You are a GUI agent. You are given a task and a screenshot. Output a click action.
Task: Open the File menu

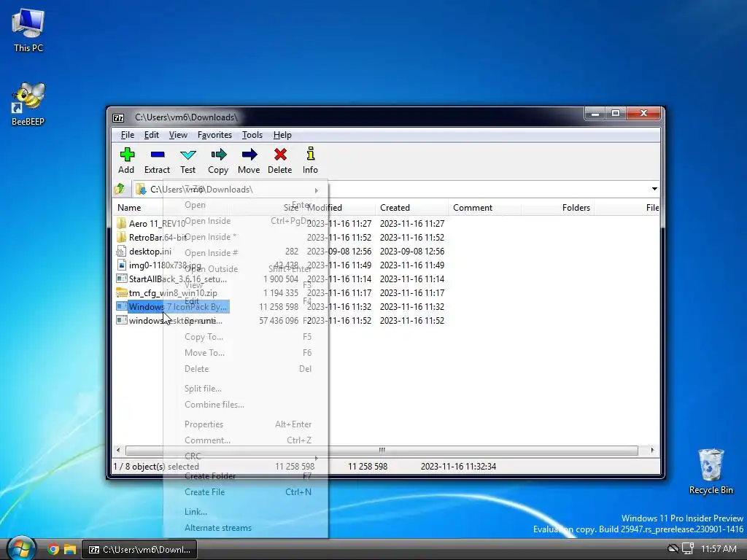[x=127, y=135]
